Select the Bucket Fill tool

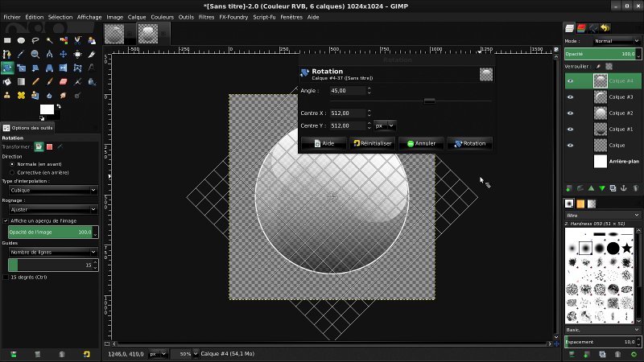pyautogui.click(x=7, y=82)
